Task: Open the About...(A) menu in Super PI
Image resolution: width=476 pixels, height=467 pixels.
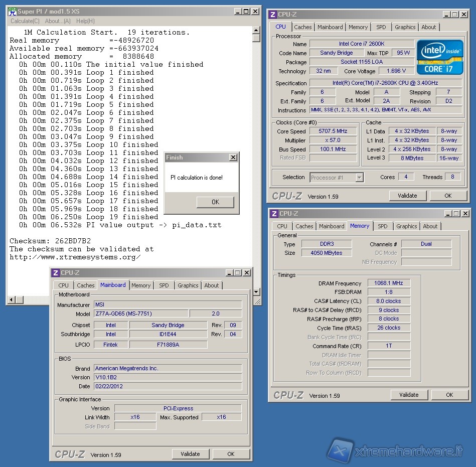Action: click(58, 21)
